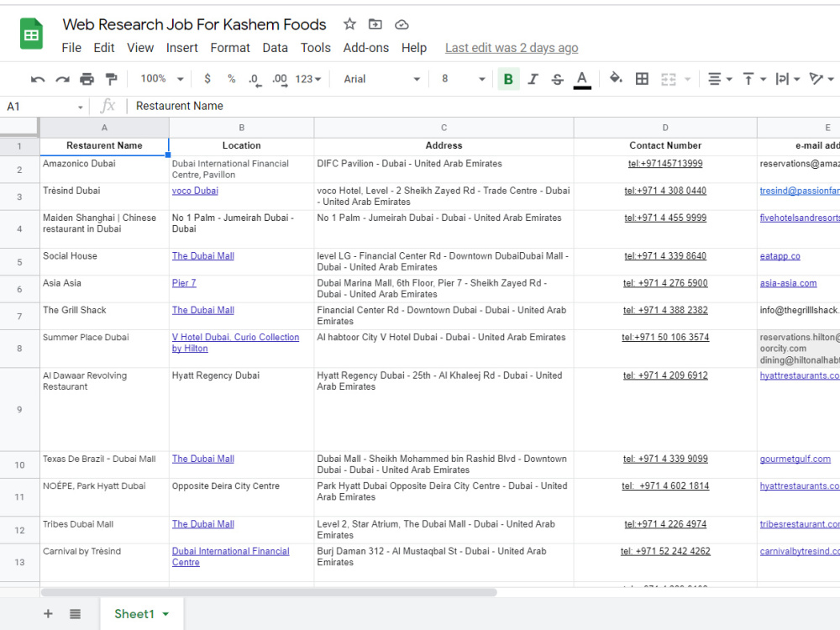Open fill color paint bucket

point(616,79)
